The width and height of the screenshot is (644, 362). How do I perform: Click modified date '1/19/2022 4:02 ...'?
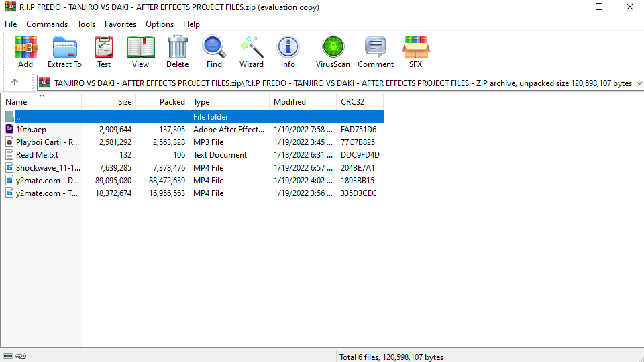click(x=303, y=180)
